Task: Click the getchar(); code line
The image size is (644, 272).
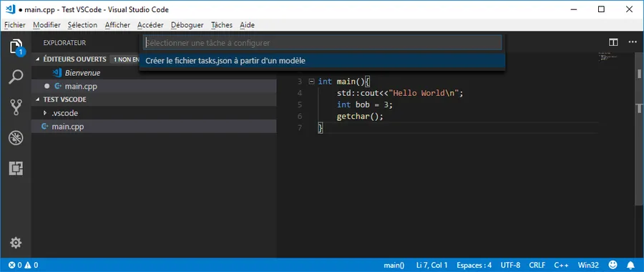Action: tap(360, 116)
